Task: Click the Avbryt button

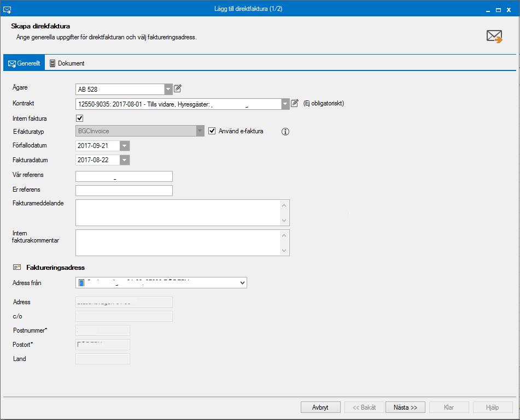Action: click(x=320, y=407)
